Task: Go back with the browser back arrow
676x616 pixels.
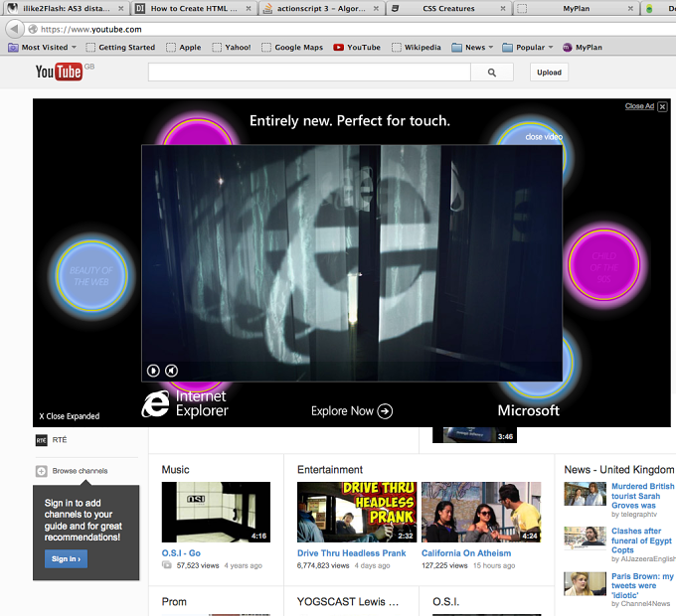Action: click(x=14, y=29)
